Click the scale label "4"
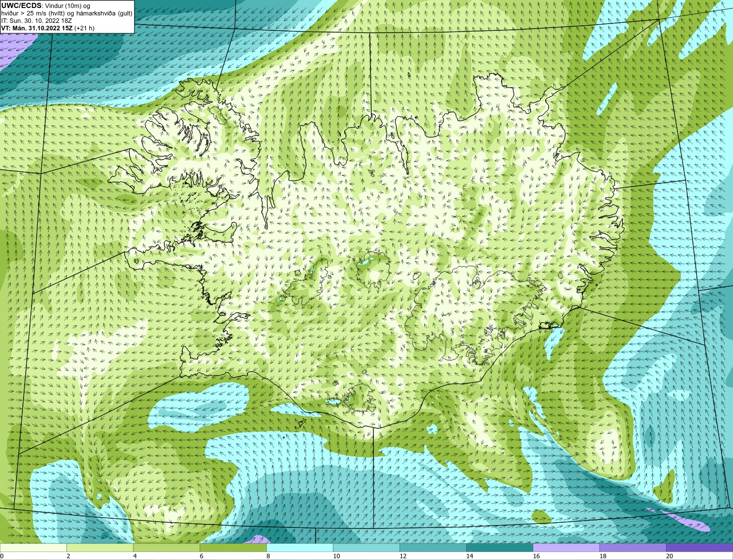 (135, 556)
